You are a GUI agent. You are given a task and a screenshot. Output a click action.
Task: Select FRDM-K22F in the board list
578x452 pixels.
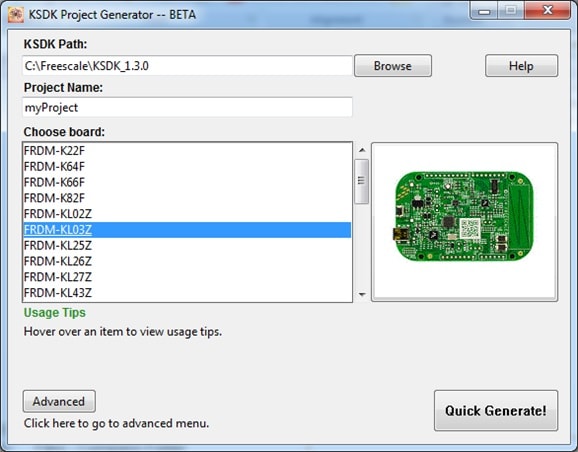click(x=187, y=150)
